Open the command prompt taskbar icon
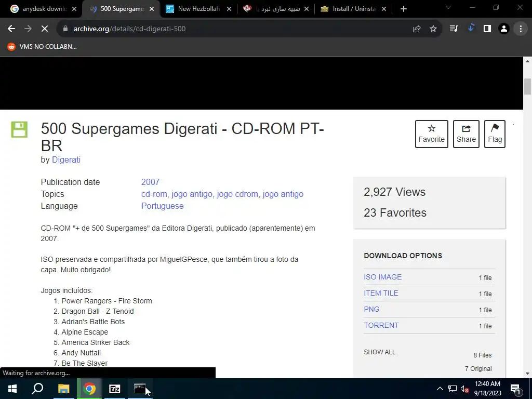Image resolution: width=532 pixels, height=399 pixels. [140, 389]
